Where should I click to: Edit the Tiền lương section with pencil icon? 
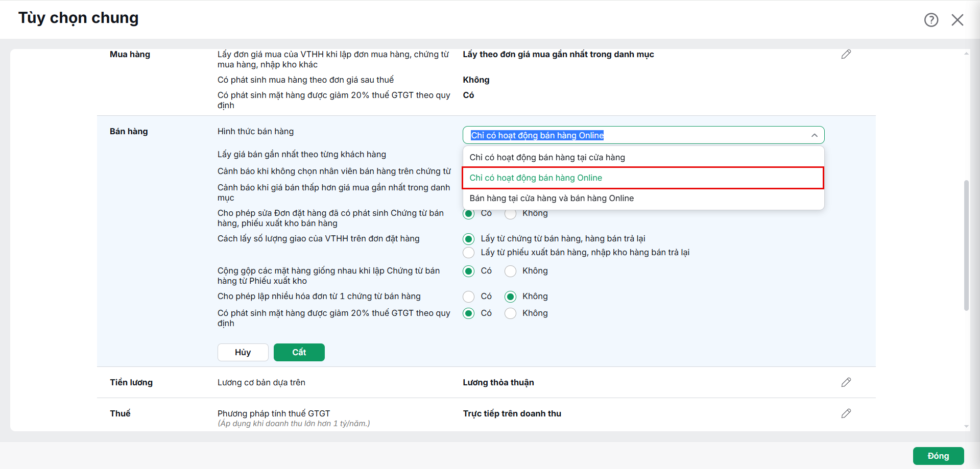[846, 382]
